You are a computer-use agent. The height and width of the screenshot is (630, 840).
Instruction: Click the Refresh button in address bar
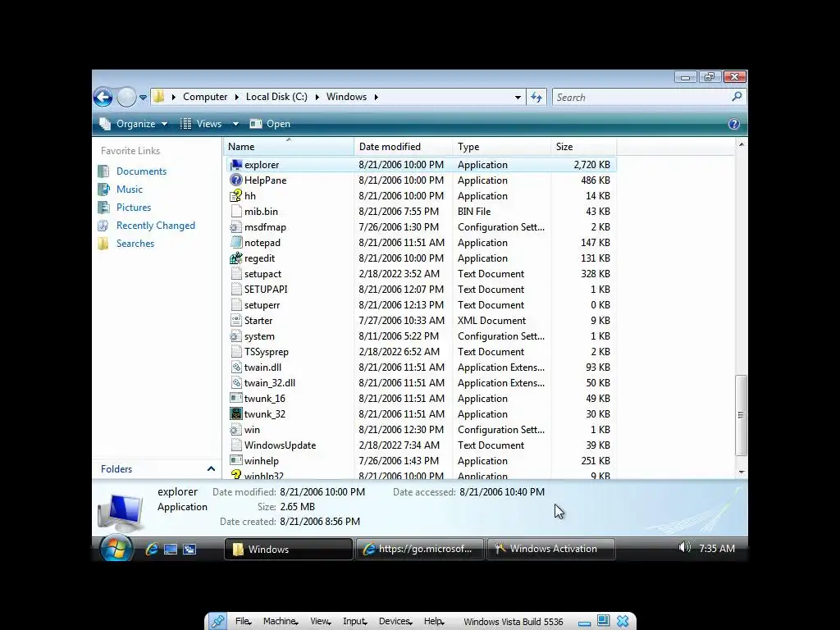pos(536,97)
